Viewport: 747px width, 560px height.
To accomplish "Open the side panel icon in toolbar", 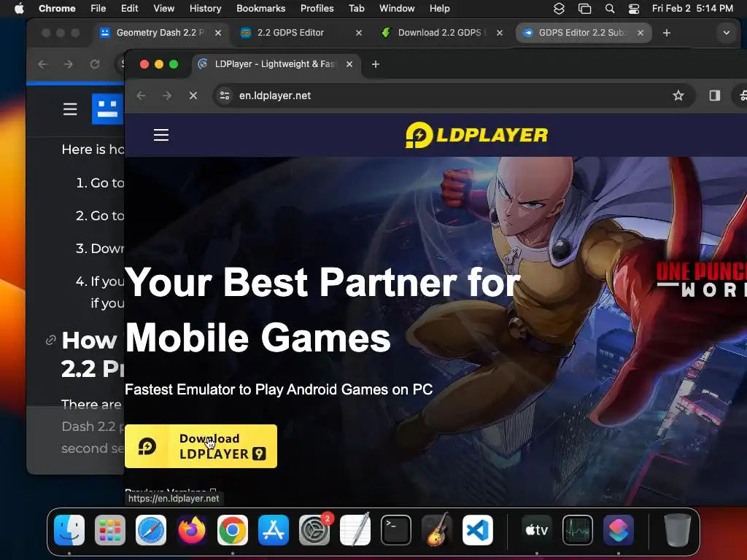I will [715, 96].
